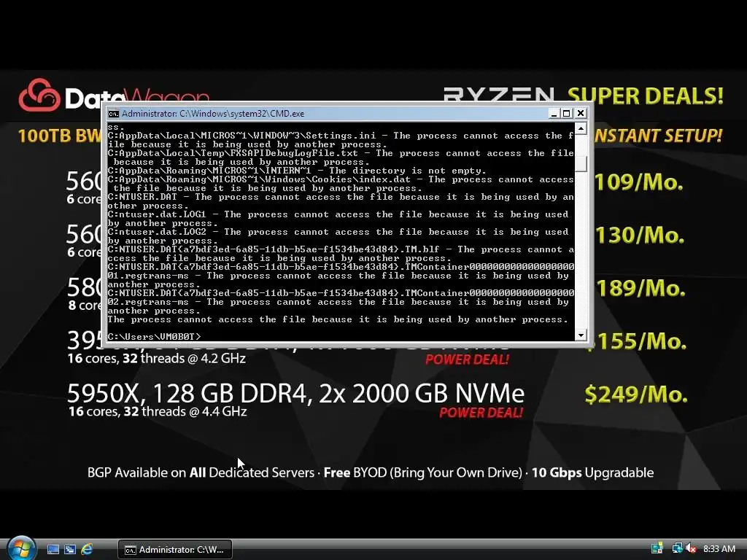Click the 'directory is not empty' line
Image resolution: width=747 pixels, height=560 pixels.
coord(297,171)
